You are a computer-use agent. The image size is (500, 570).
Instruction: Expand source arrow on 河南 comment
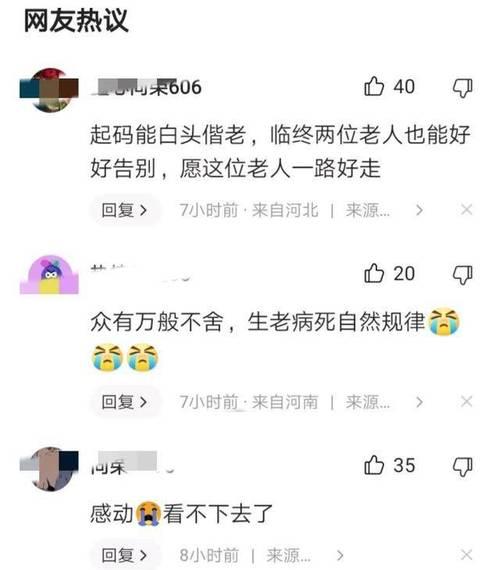(419, 402)
